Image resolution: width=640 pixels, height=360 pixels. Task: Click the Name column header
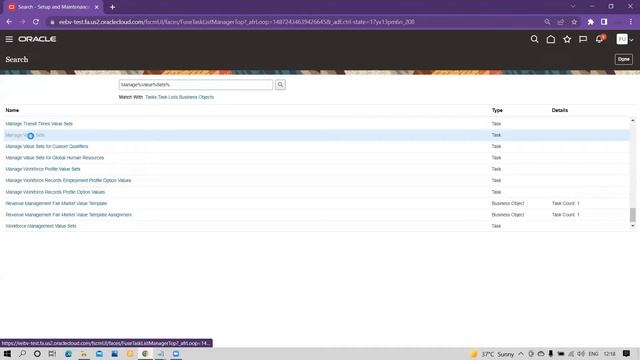[x=12, y=110]
